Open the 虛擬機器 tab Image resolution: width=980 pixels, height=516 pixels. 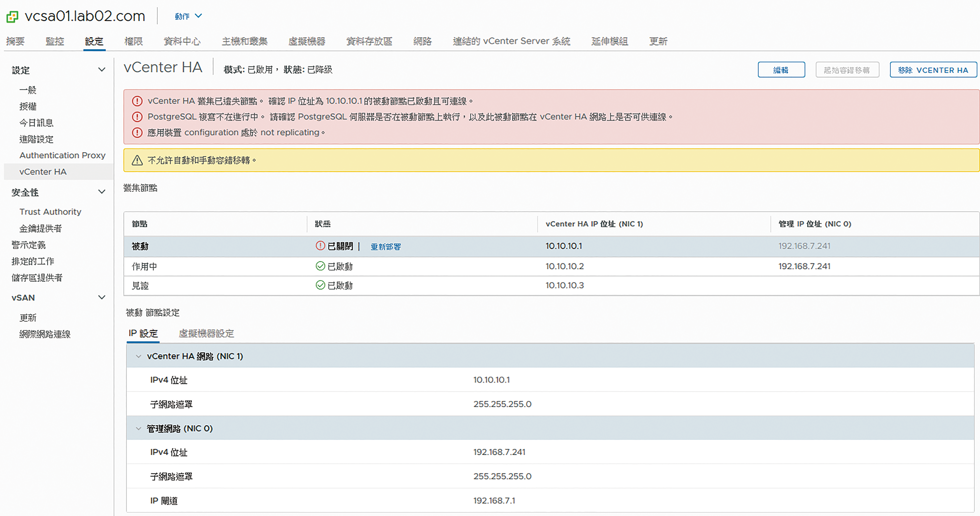[307, 41]
